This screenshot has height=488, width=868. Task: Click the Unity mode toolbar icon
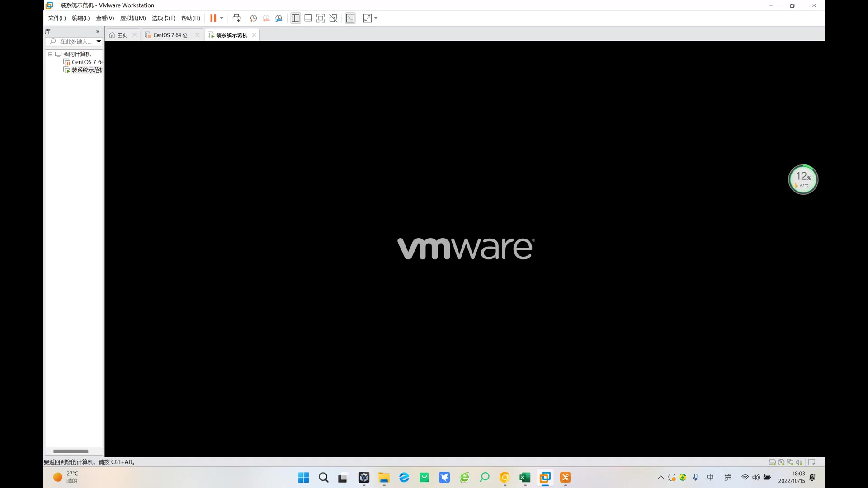(333, 18)
